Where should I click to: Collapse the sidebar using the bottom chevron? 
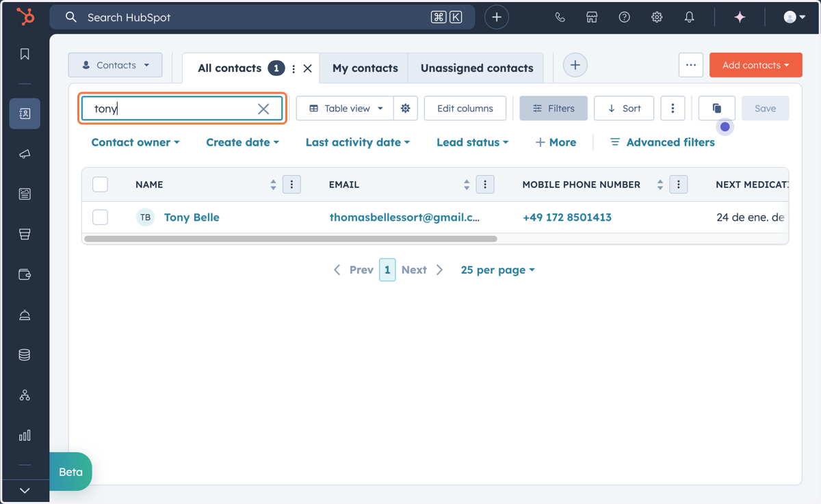(25, 490)
